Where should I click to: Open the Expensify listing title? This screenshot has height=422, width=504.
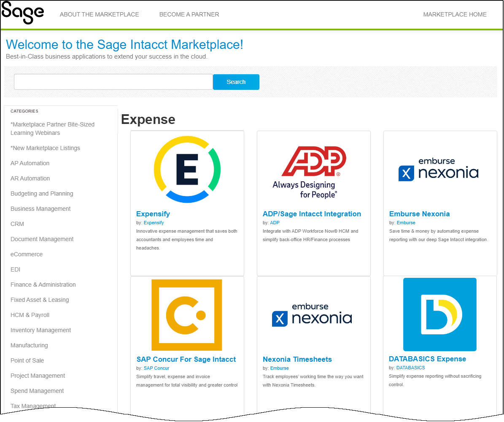click(153, 214)
